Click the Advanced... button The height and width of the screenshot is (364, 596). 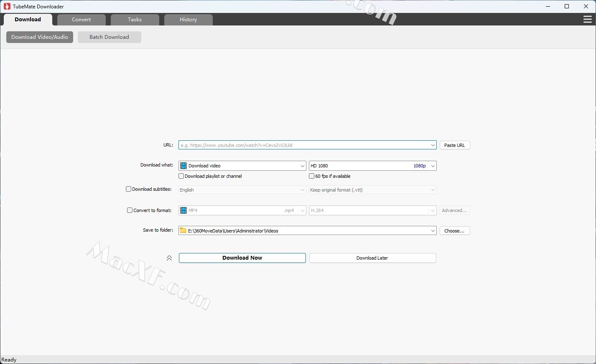[x=455, y=210]
